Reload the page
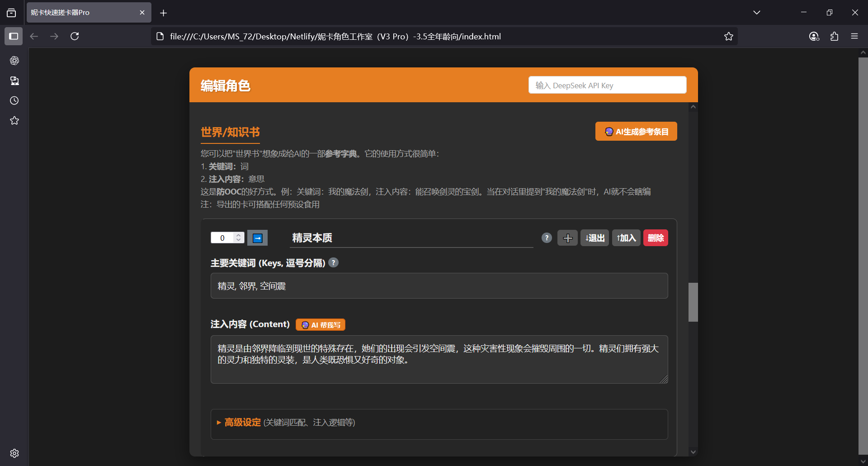The image size is (868, 466). [x=75, y=36]
